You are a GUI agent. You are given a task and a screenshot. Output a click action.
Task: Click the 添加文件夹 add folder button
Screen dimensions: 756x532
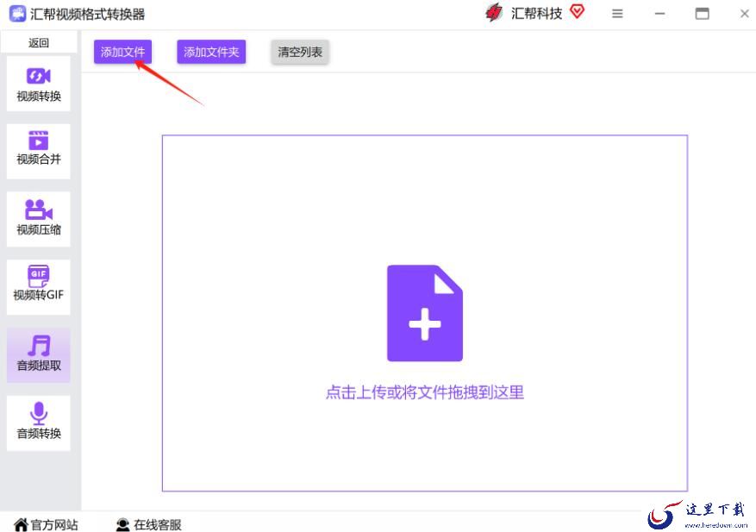point(211,52)
